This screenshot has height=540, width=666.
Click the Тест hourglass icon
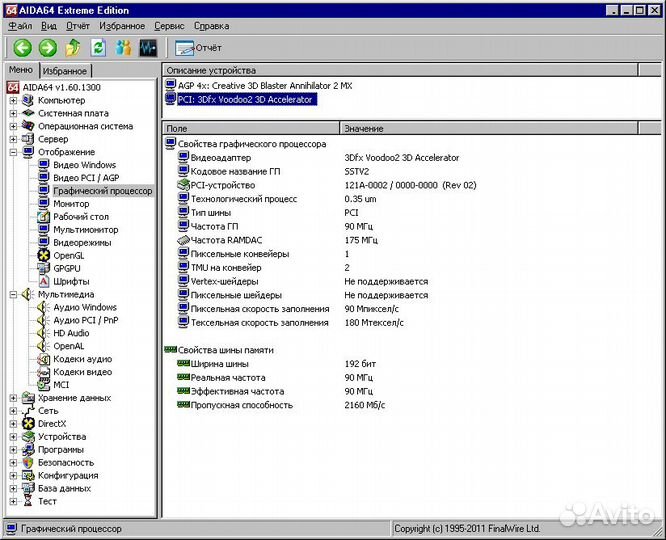point(28,501)
